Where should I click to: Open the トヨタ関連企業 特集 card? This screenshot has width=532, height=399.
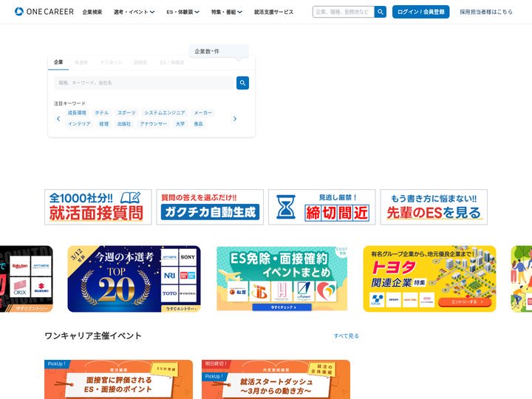pos(429,279)
